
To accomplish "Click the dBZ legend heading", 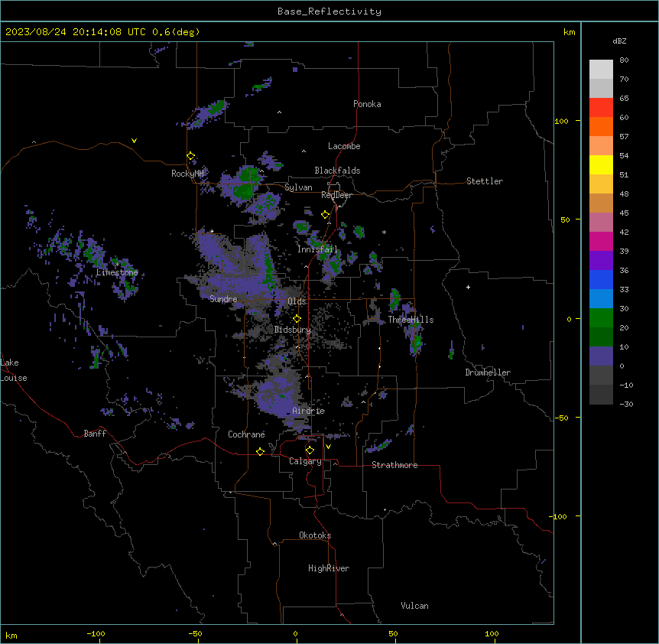I will click(619, 41).
